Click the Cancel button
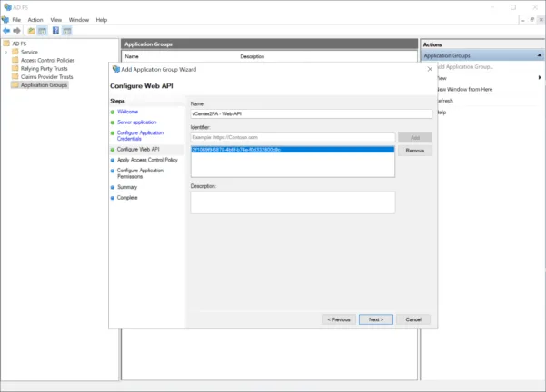This screenshot has height=392, width=546. 413,319
